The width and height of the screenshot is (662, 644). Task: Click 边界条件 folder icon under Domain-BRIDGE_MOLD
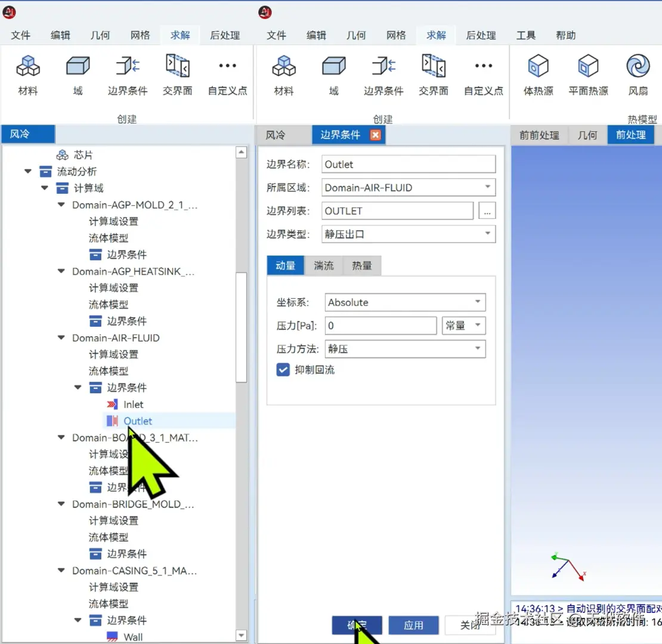[95, 554]
